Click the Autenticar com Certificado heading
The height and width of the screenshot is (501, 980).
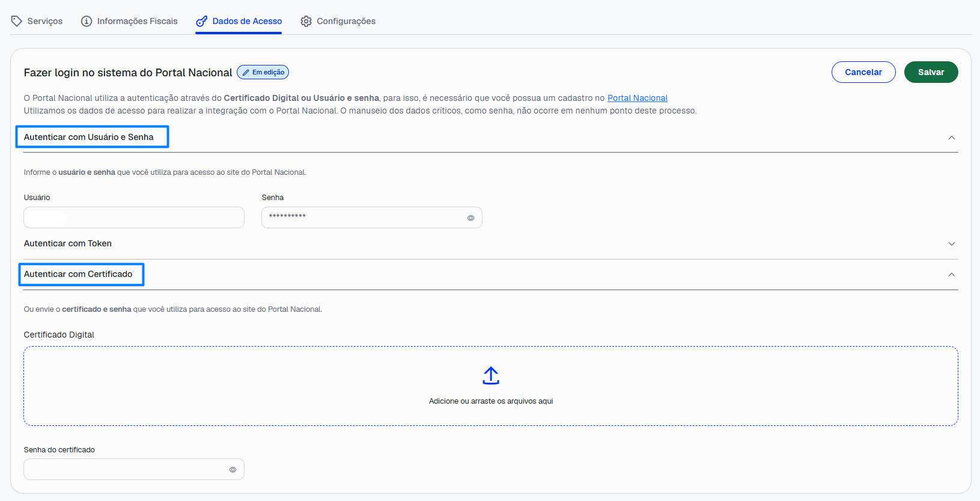[78, 274]
